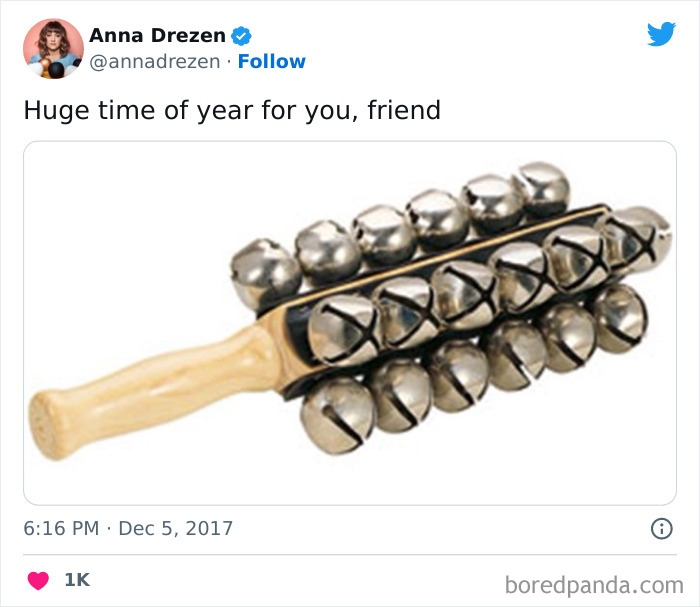Click the word 'friend' in the tweet
Screen dimensions: 700x607
(x=404, y=110)
